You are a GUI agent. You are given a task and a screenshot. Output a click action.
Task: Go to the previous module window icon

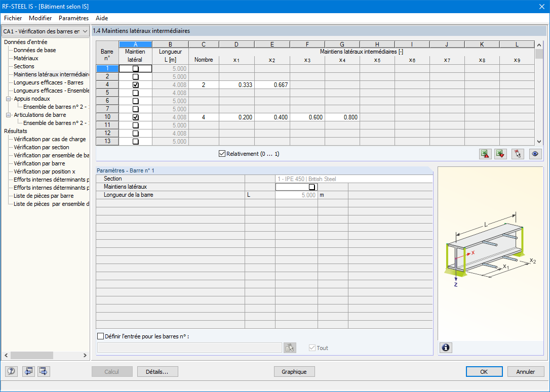(x=28, y=371)
